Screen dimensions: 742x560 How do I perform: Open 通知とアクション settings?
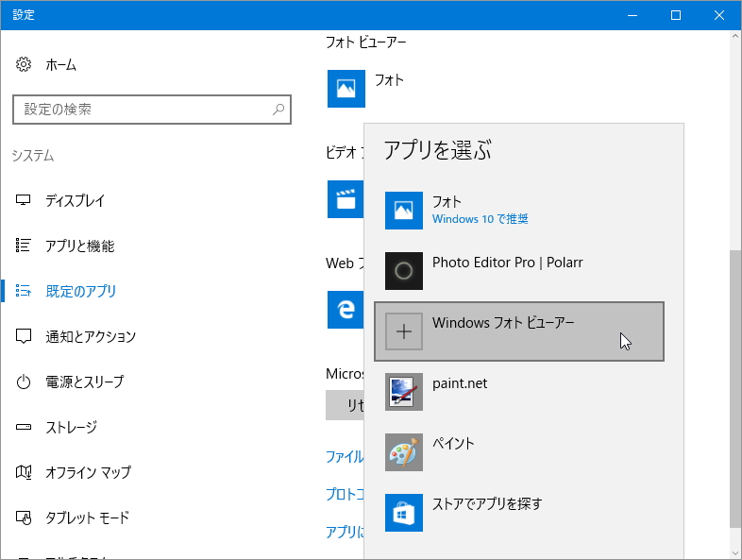91,336
